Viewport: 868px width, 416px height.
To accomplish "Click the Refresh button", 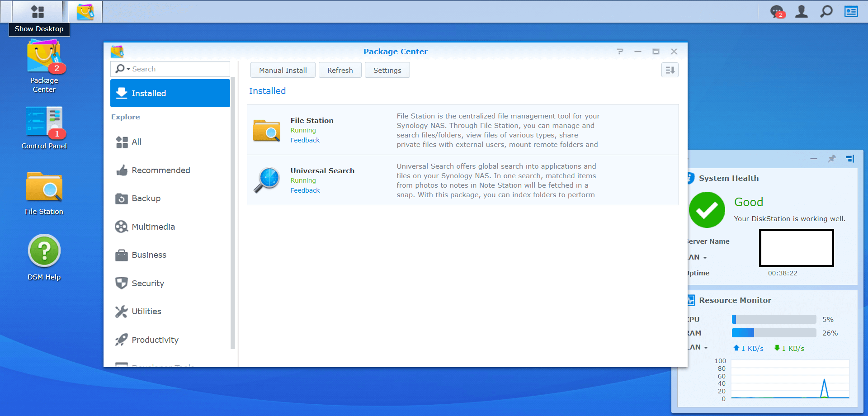I will tap(340, 70).
